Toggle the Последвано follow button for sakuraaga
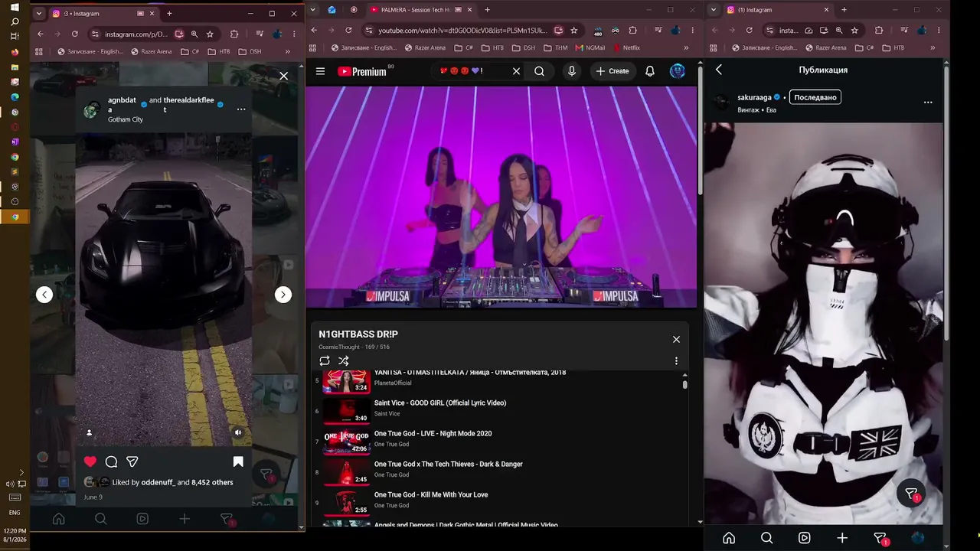980x551 pixels. [815, 97]
